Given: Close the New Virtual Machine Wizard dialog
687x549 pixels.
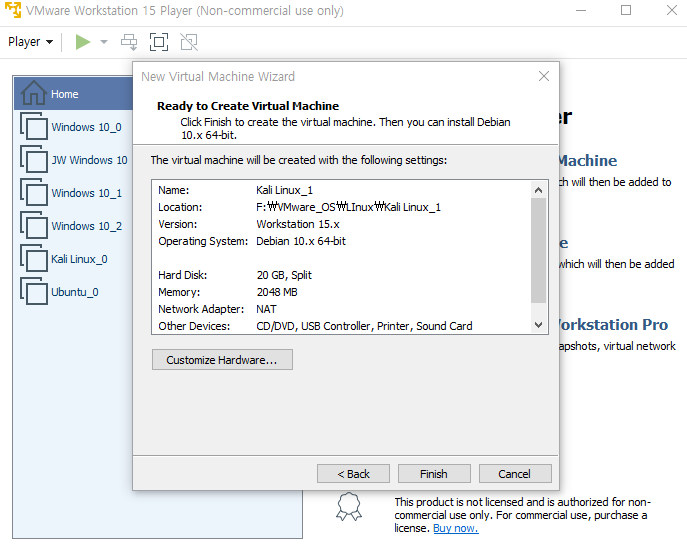Looking at the screenshot, I should pyautogui.click(x=544, y=76).
